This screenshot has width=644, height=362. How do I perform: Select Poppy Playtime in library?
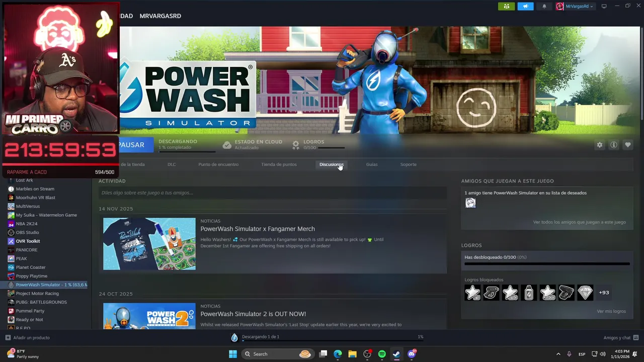(31, 276)
